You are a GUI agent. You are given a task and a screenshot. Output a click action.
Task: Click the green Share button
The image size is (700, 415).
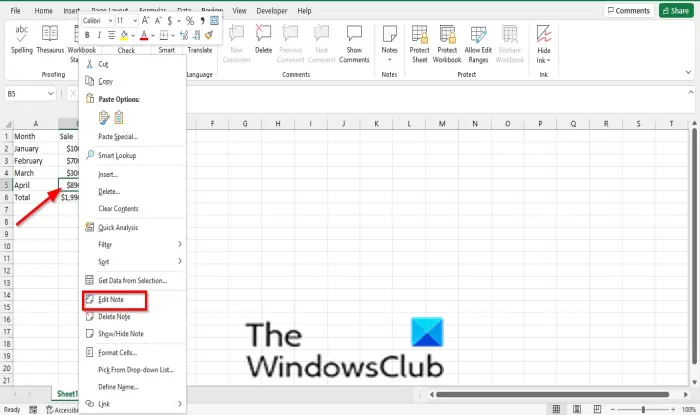(676, 11)
